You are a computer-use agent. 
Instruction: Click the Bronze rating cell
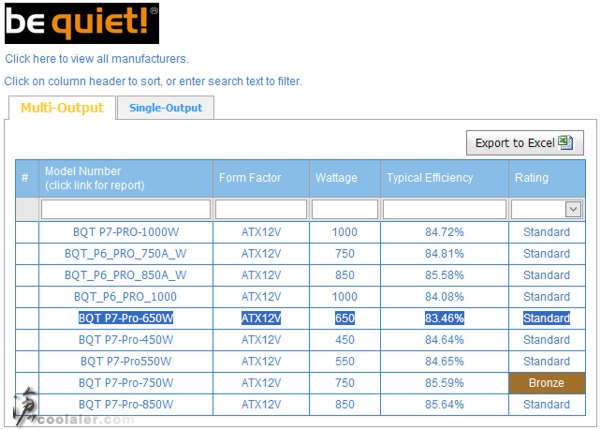tap(547, 383)
